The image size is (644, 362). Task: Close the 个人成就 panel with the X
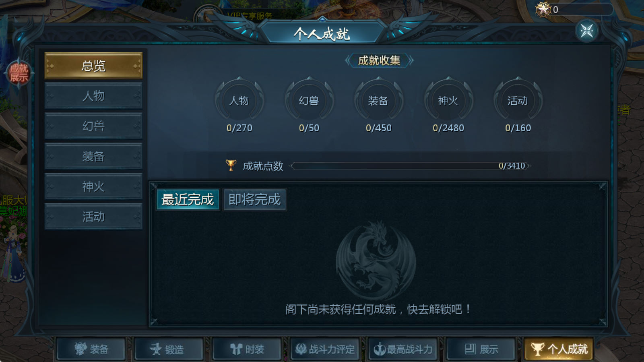tap(586, 31)
